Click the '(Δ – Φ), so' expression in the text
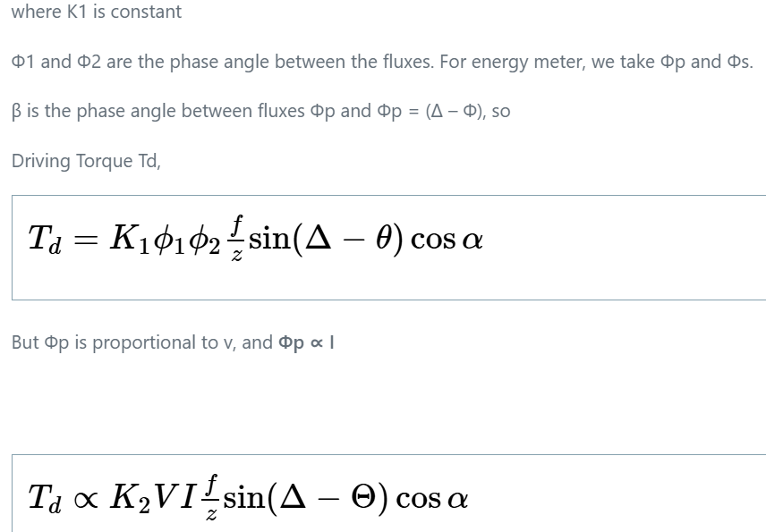This screenshot has height=532, width=766. click(468, 111)
